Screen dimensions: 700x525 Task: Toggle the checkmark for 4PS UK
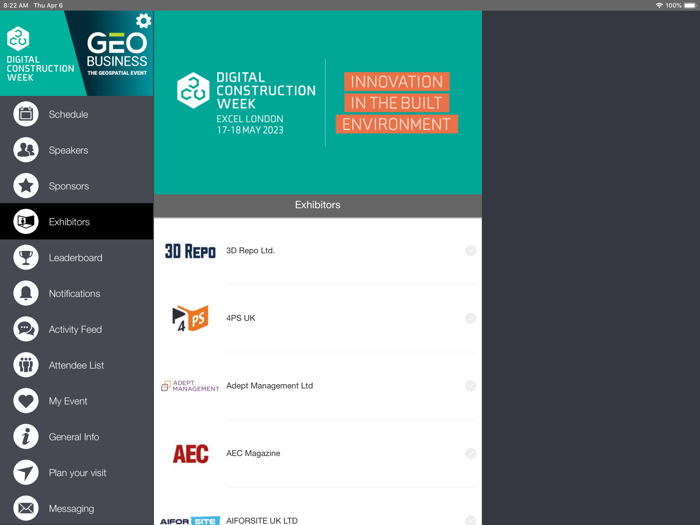tap(471, 318)
